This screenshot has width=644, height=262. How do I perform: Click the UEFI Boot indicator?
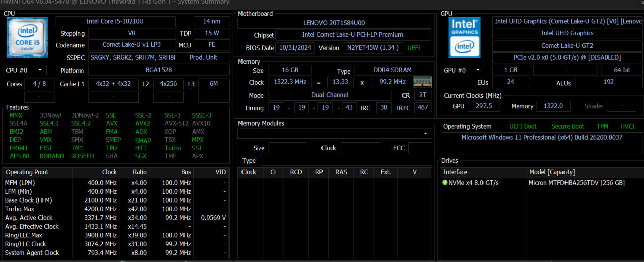[x=523, y=127]
